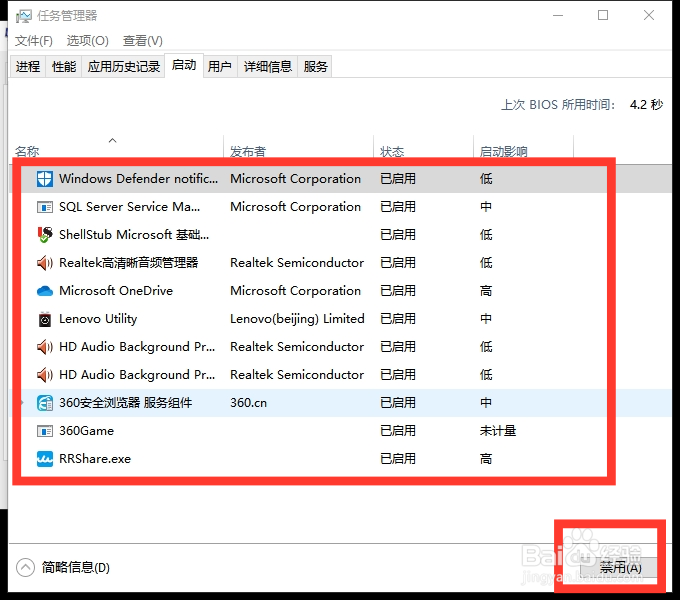Click the 高 impact value for OneDrive

pos(486,291)
